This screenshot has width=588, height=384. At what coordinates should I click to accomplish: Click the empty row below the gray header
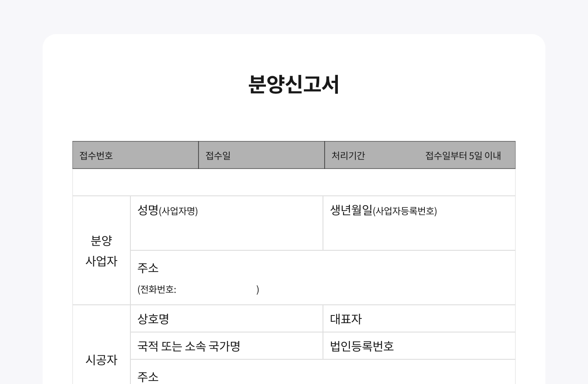(294, 182)
